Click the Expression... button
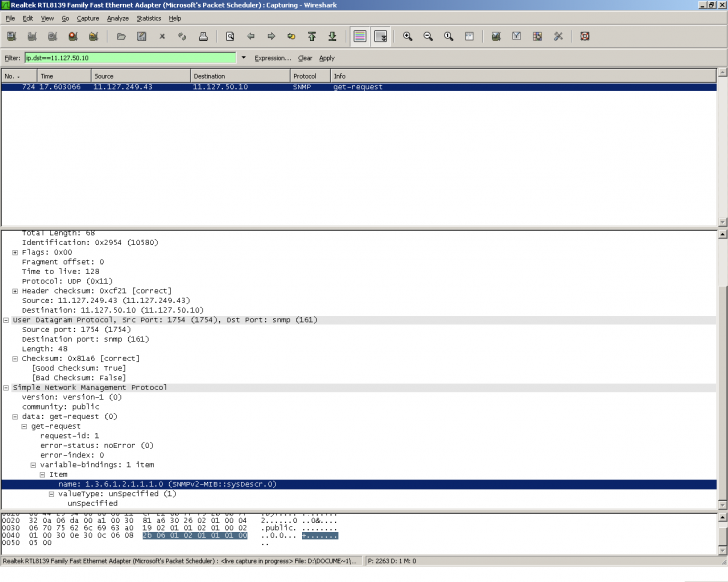This screenshot has width=728, height=582. tap(273, 58)
